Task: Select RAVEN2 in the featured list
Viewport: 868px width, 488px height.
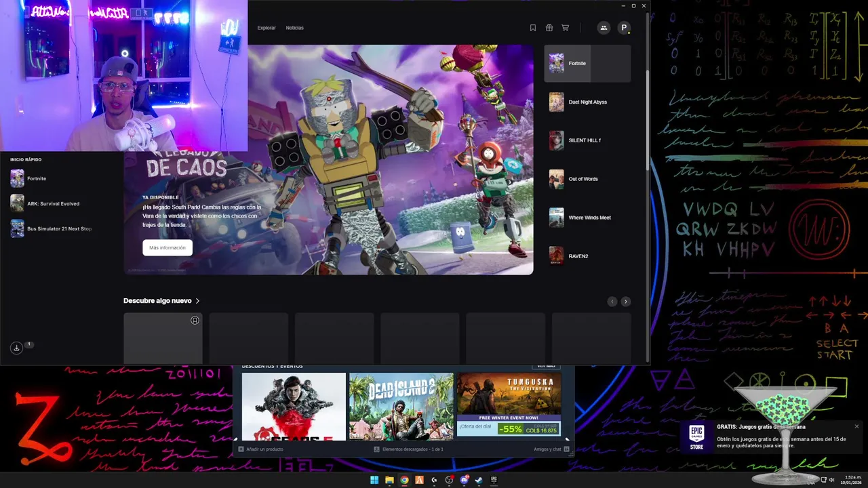Action: 587,256
